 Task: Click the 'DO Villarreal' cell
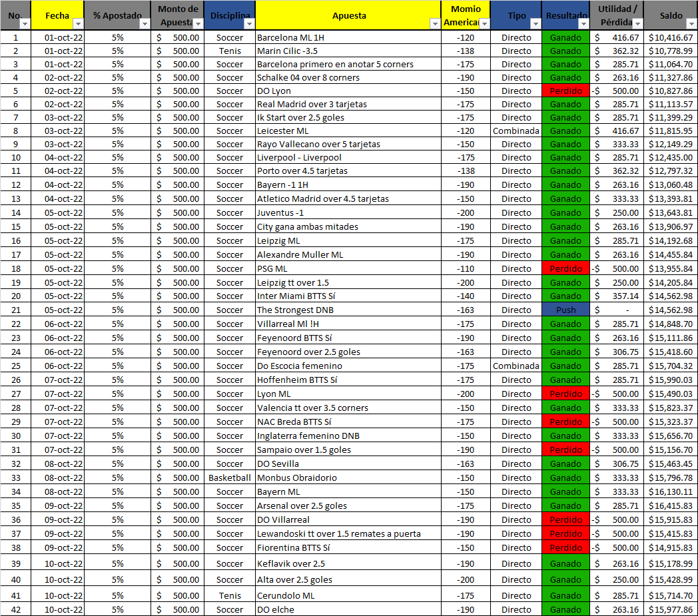[x=348, y=519]
